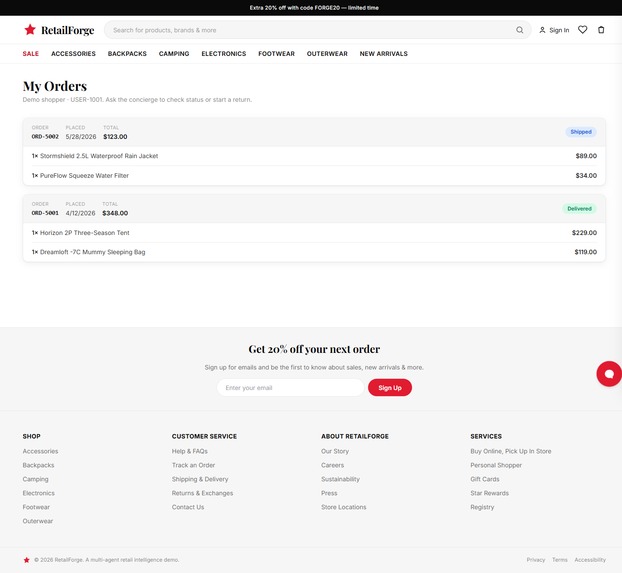This screenshot has height=573, width=622.
Task: Focus the Enter your email field
Action: [x=290, y=388]
